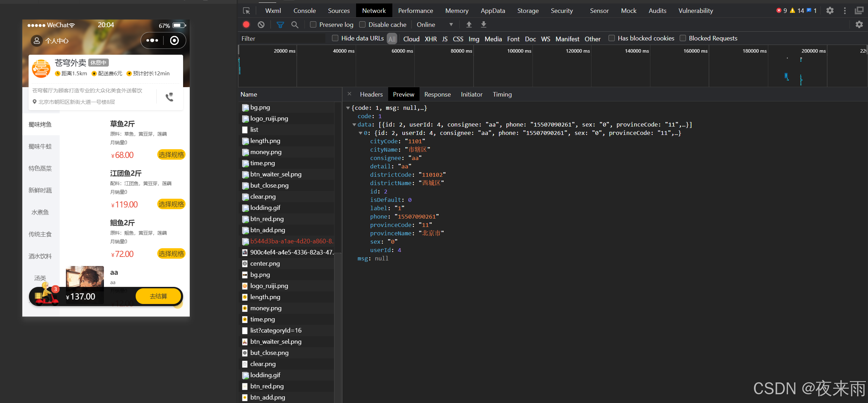868x403 pixels.
Task: Check Hide data URLs option
Action: pos(335,38)
